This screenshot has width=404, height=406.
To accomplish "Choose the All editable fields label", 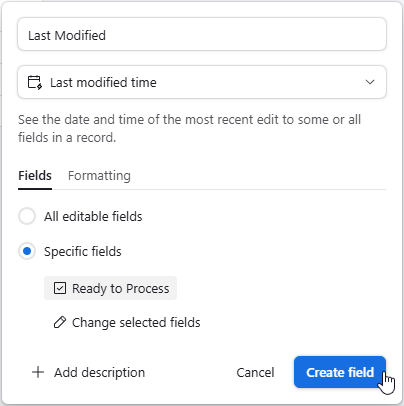I will click(x=93, y=217).
